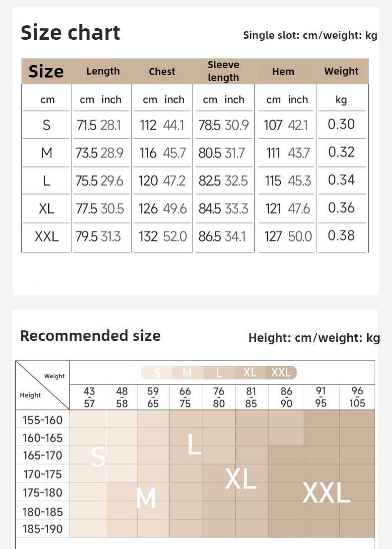Select the 0.30 kg weight cell
This screenshot has width=392, height=549.
341,124
